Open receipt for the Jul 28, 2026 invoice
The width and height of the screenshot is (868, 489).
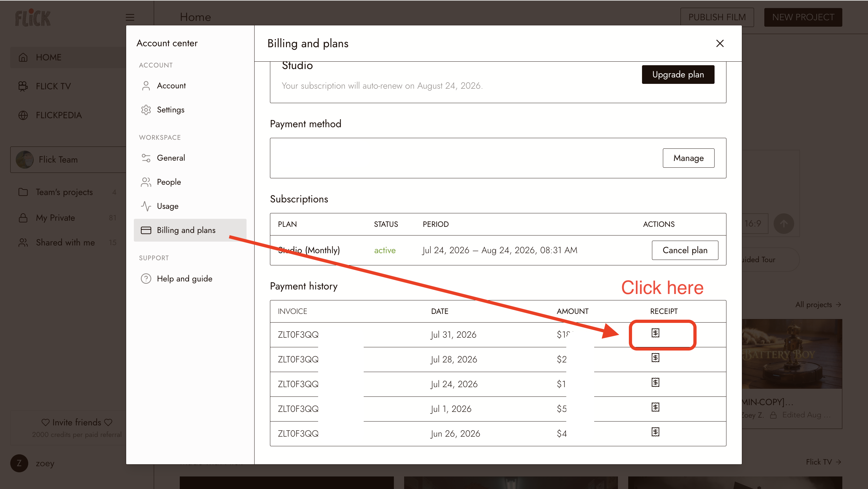click(655, 358)
